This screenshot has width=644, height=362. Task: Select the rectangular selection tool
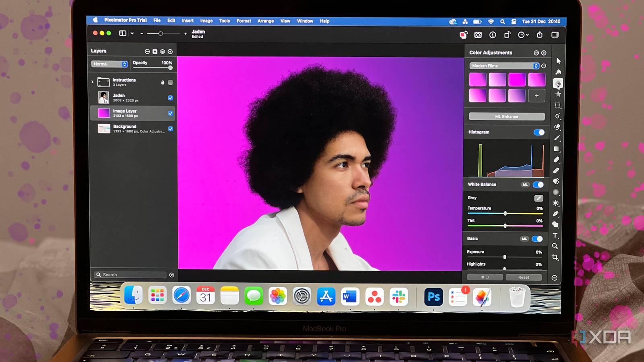pos(558,105)
